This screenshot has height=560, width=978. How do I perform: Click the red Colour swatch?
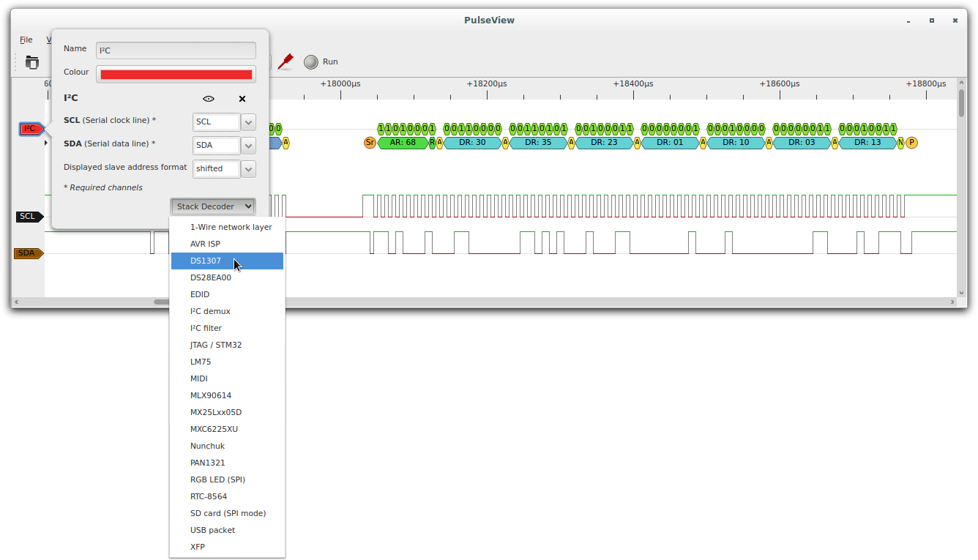click(176, 75)
